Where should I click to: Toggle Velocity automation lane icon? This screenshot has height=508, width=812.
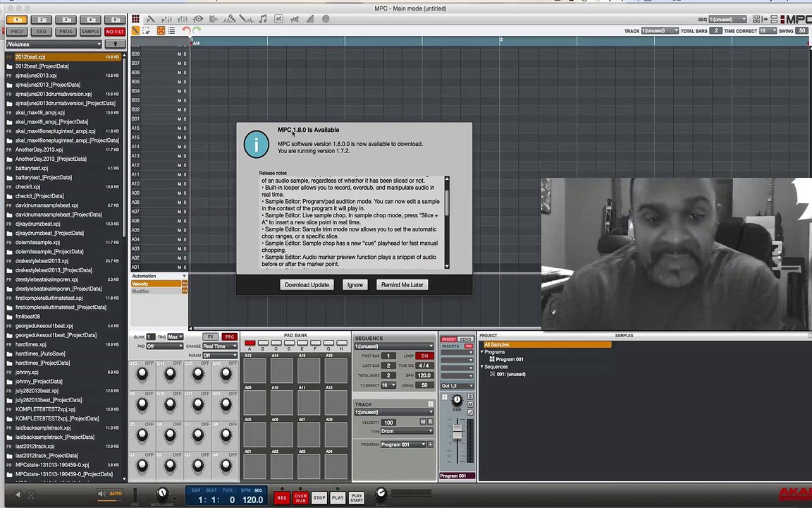pos(185,284)
